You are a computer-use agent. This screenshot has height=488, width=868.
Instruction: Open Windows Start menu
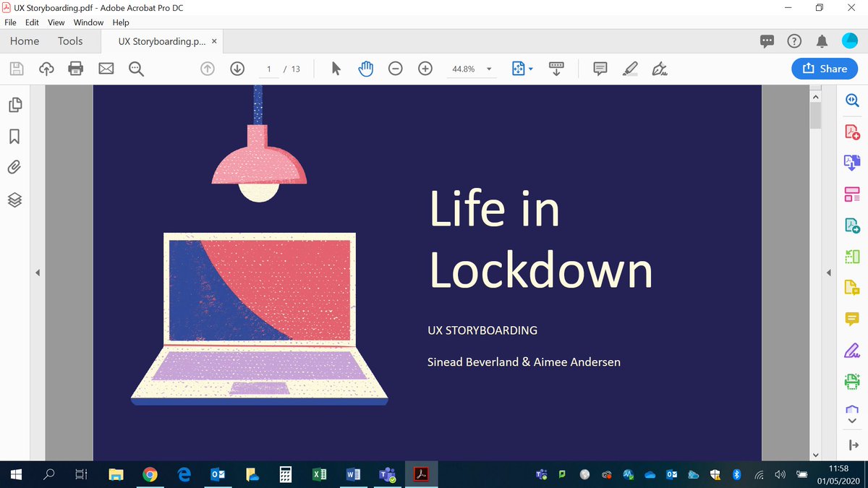[x=17, y=475]
